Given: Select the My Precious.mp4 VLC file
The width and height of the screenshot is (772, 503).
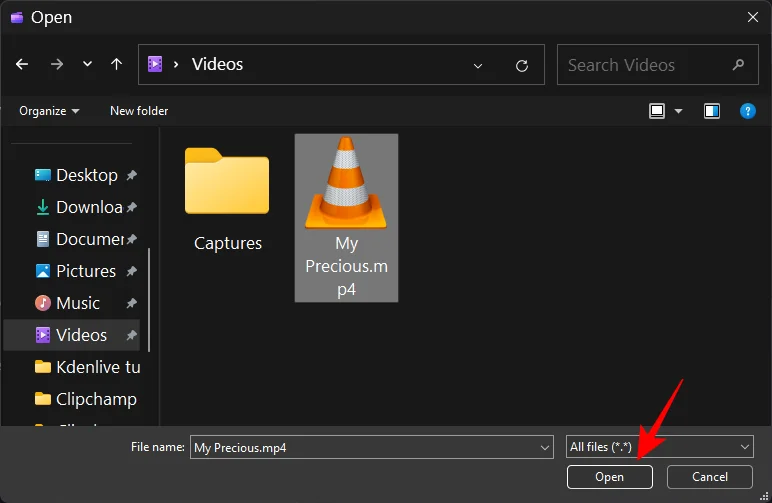Looking at the screenshot, I should coord(346,217).
